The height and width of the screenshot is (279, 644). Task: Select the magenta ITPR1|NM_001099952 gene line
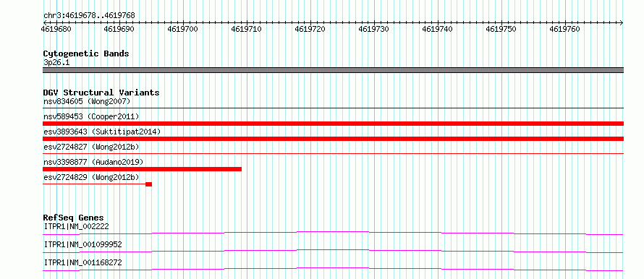point(333,251)
